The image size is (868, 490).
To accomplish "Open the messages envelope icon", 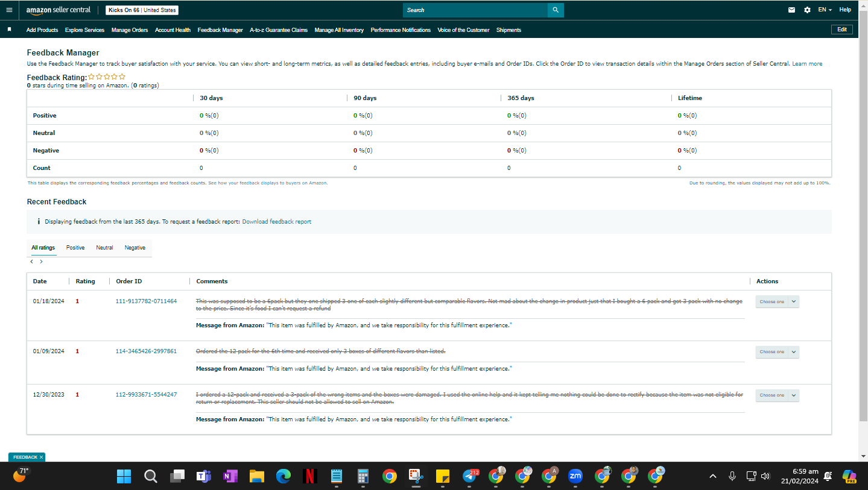I will tap(792, 10).
